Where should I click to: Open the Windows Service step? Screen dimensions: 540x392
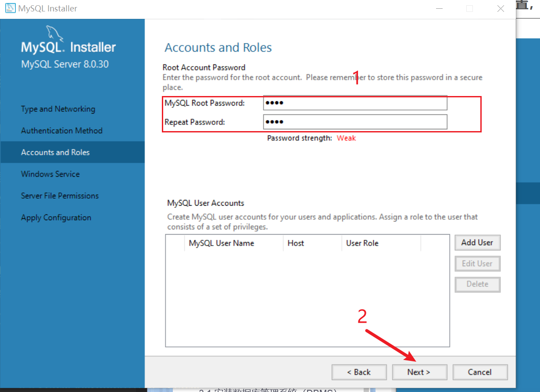pos(50,174)
